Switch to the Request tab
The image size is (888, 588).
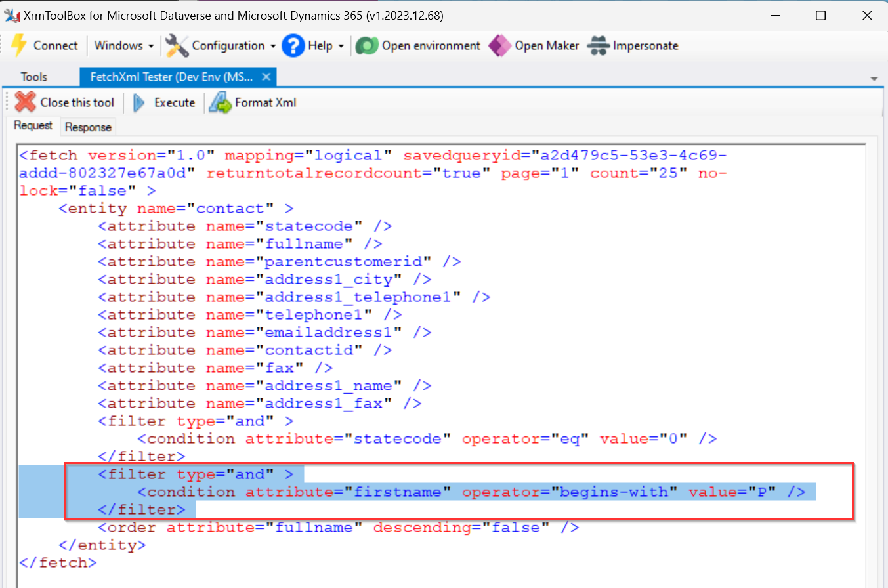(33, 125)
